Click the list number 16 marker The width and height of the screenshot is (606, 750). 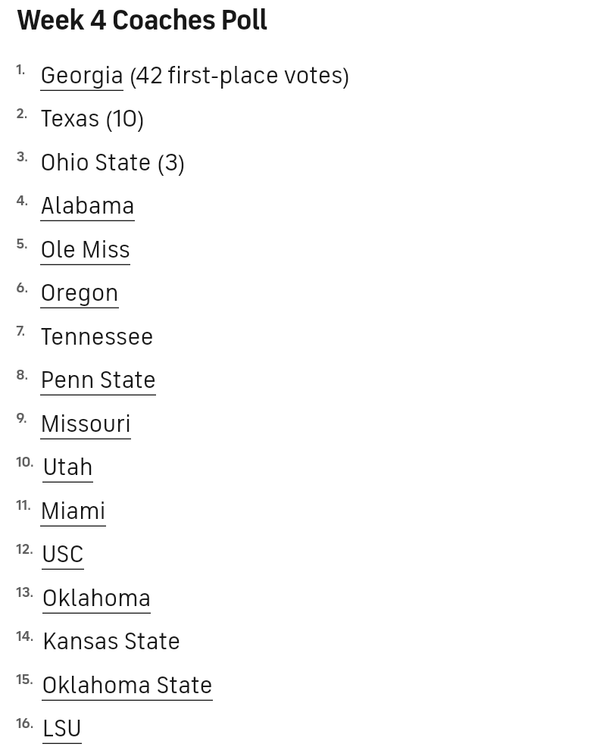(24, 723)
